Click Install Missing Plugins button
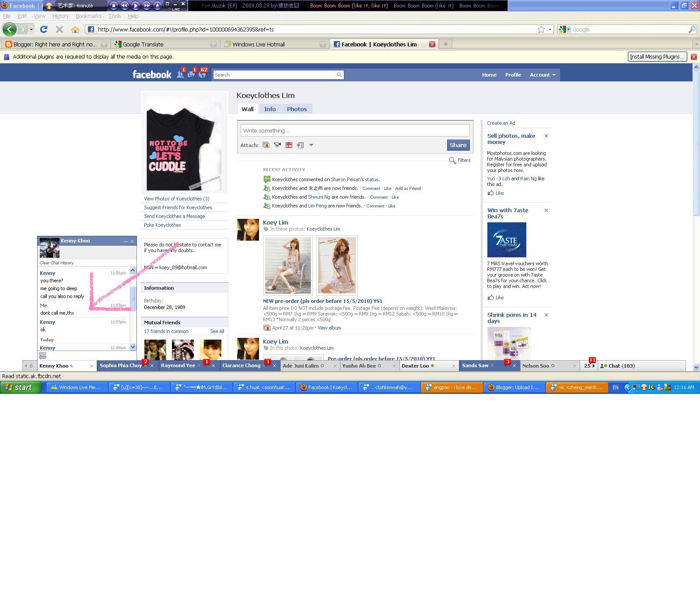The height and width of the screenshot is (600, 700). [x=657, y=56]
